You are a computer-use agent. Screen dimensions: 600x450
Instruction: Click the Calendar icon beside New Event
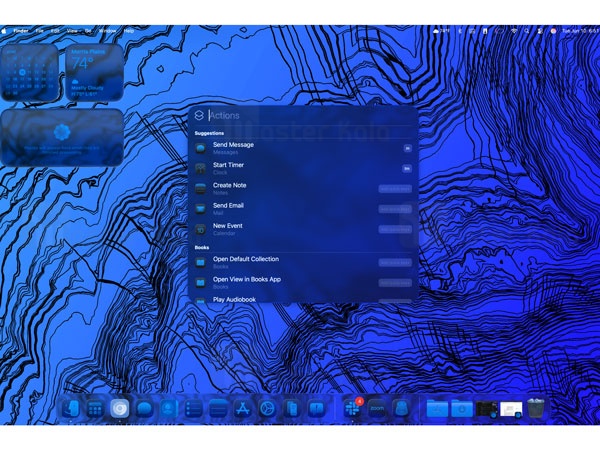click(x=201, y=229)
